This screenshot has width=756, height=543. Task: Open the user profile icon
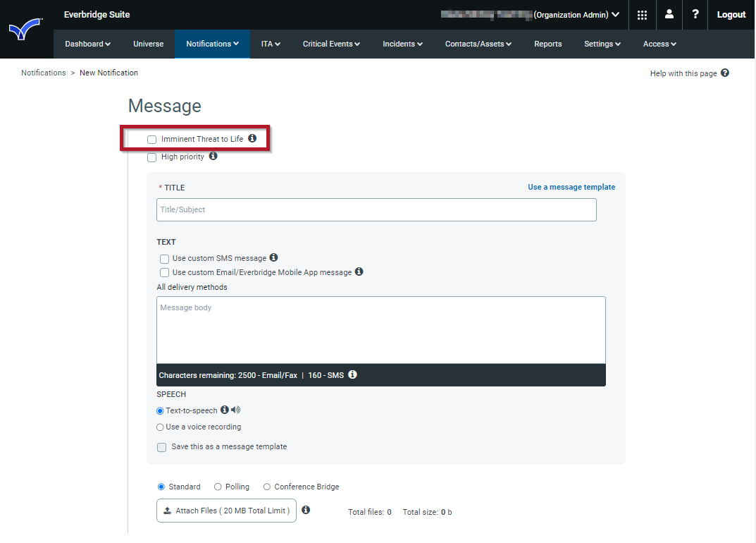[669, 15]
